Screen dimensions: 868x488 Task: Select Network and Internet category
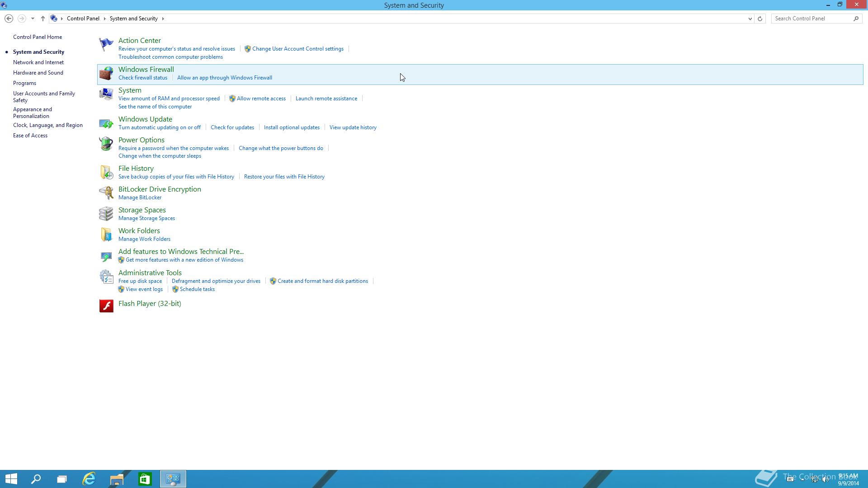(x=38, y=62)
